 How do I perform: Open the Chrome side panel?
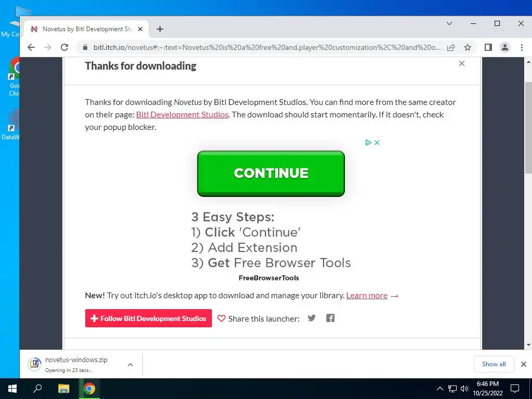click(x=488, y=47)
